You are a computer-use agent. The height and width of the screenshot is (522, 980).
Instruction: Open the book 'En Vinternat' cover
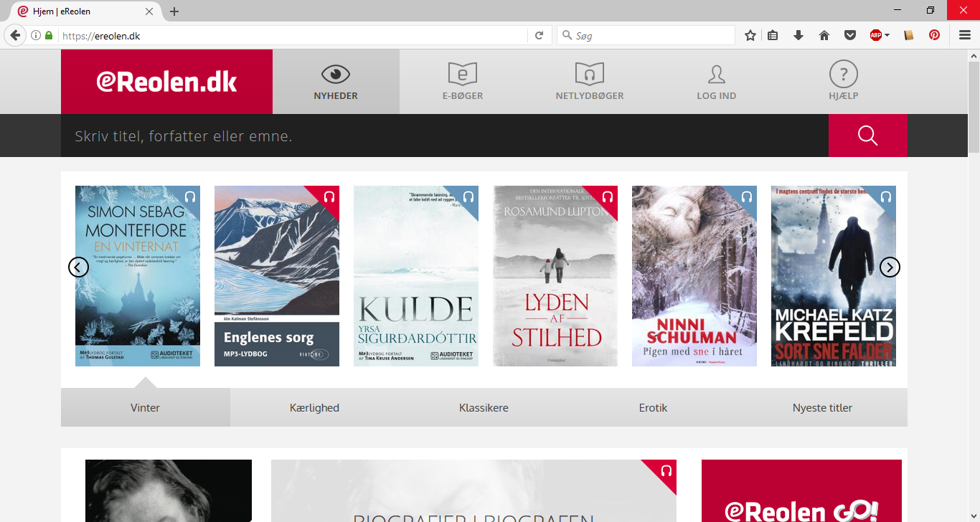point(138,276)
